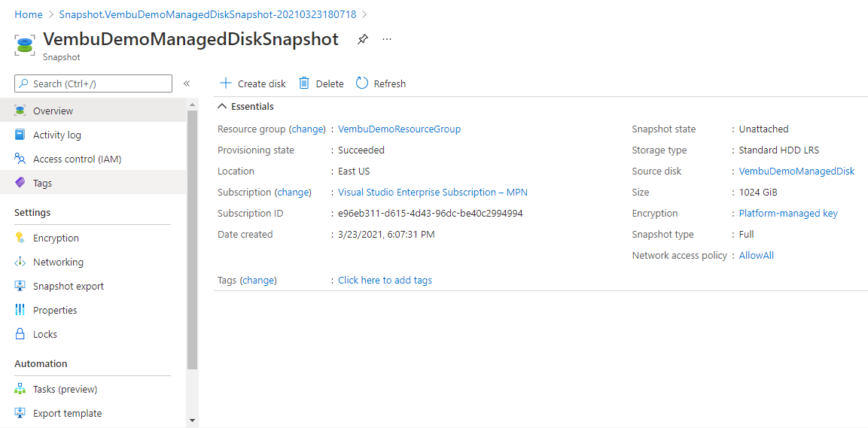The width and height of the screenshot is (868, 428).
Task: Click the Networking icon
Action: point(20,262)
